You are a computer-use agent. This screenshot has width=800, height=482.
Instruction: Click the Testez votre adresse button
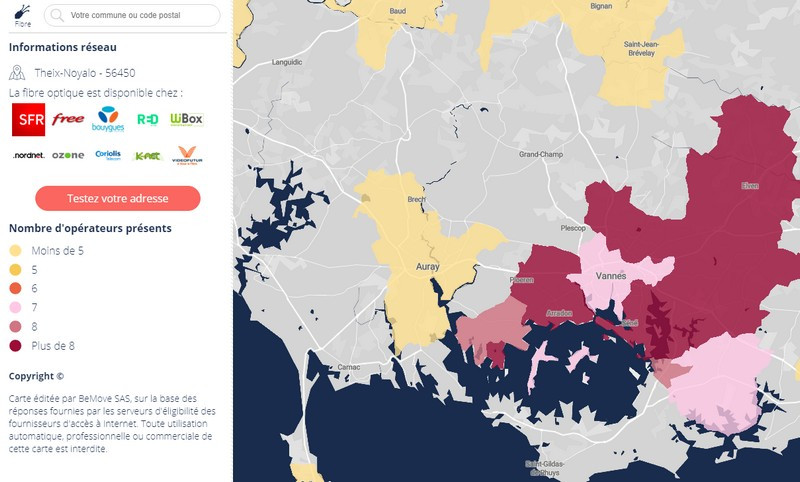tap(118, 198)
